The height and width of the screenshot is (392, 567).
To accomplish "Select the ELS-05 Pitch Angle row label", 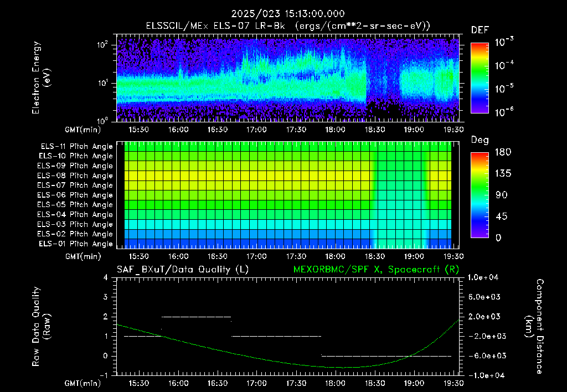I will (75, 205).
